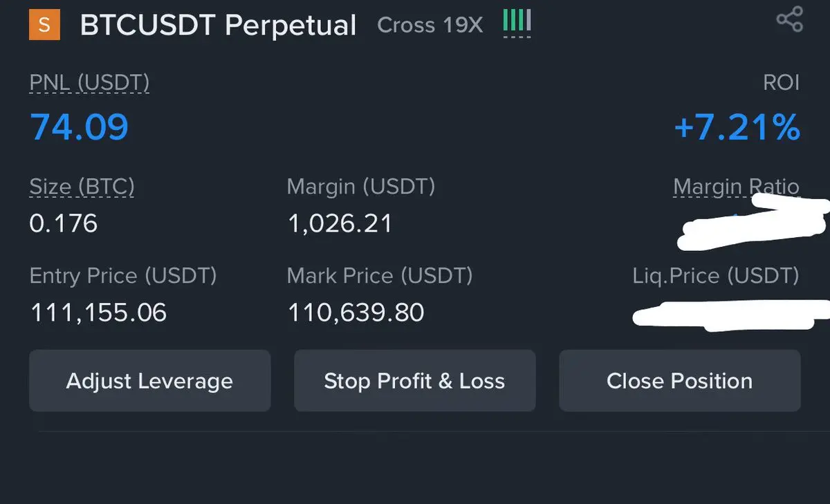This screenshot has width=830, height=504.
Task: Tap the Margin Ratio underlined label
Action: click(x=736, y=187)
